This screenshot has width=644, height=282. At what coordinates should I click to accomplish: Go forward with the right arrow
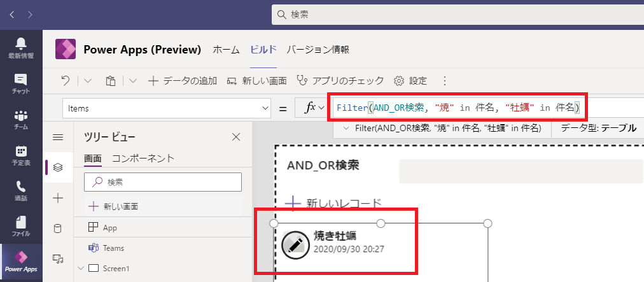(x=30, y=15)
